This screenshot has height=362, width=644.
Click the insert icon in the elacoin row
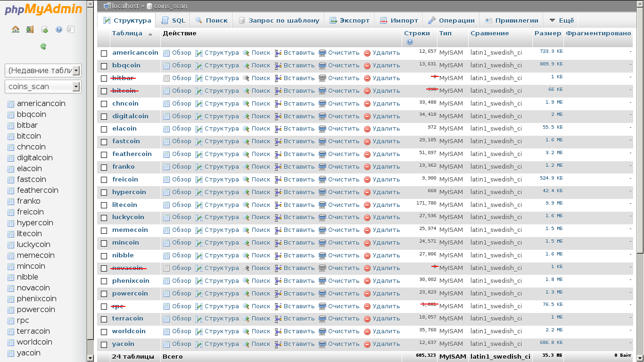coord(278,129)
